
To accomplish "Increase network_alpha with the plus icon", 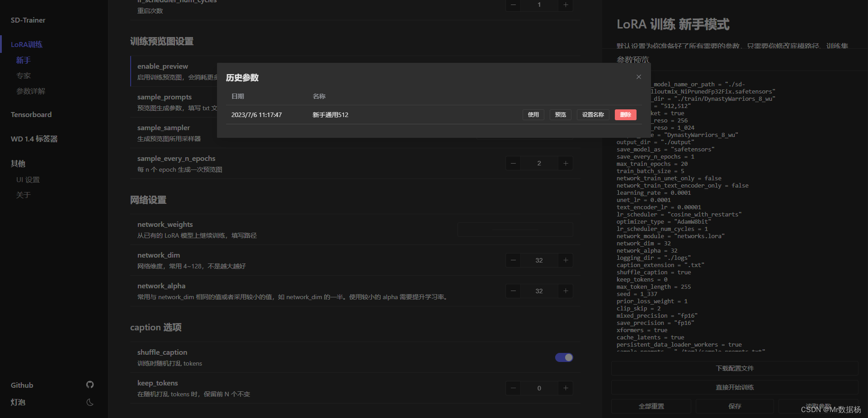I will click(x=566, y=291).
